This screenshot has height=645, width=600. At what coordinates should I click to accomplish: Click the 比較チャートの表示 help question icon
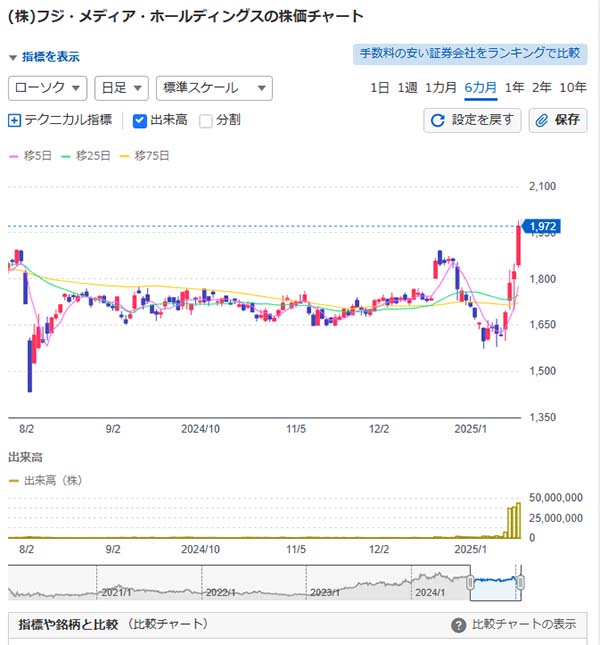tap(459, 625)
